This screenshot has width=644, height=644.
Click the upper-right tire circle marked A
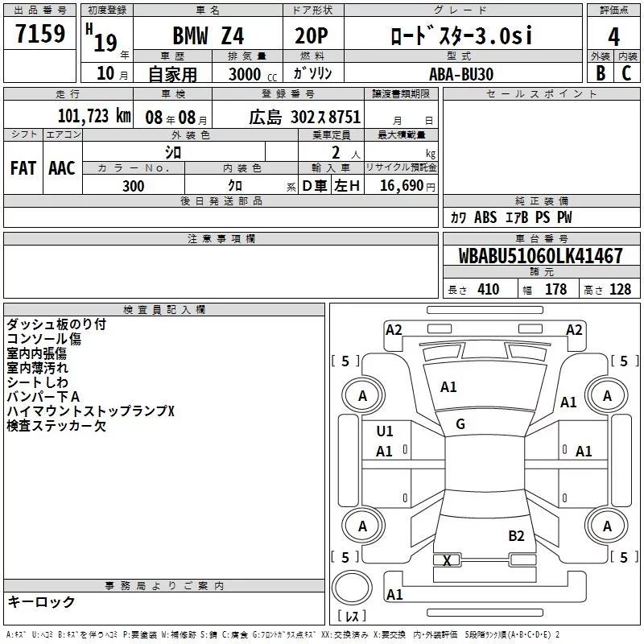(607, 395)
